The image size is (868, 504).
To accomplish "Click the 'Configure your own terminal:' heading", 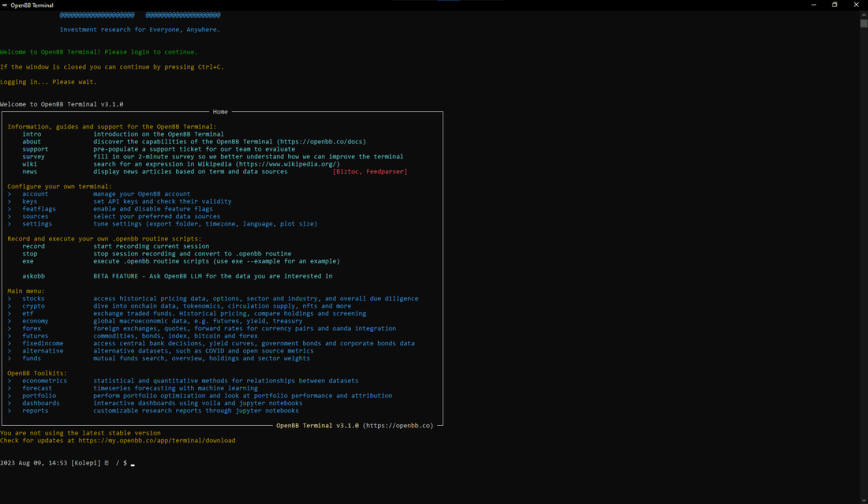I will pos(60,186).
